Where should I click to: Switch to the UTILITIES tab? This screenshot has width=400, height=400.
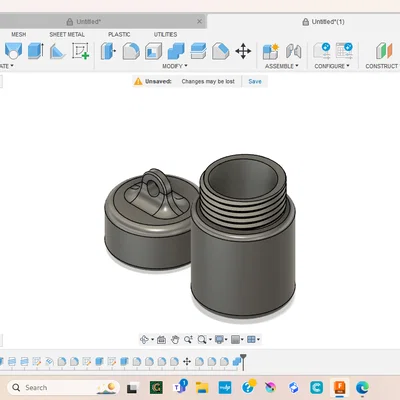[x=165, y=34]
